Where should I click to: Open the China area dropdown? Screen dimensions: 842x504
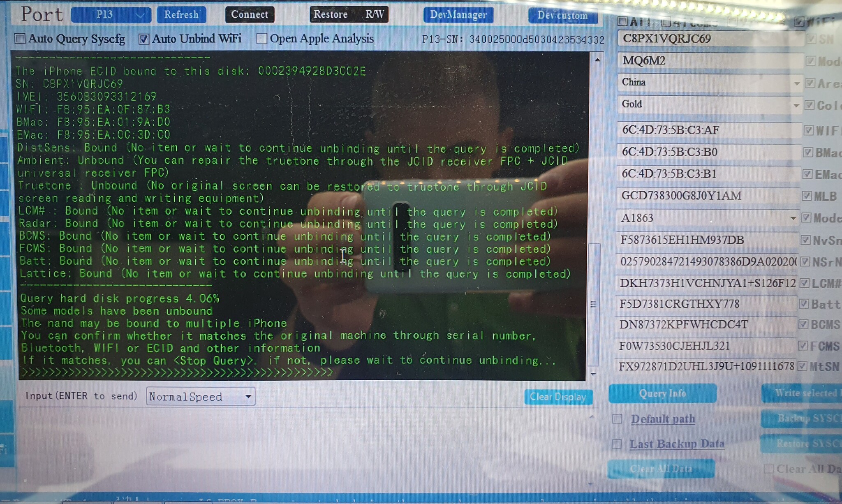[710, 82]
